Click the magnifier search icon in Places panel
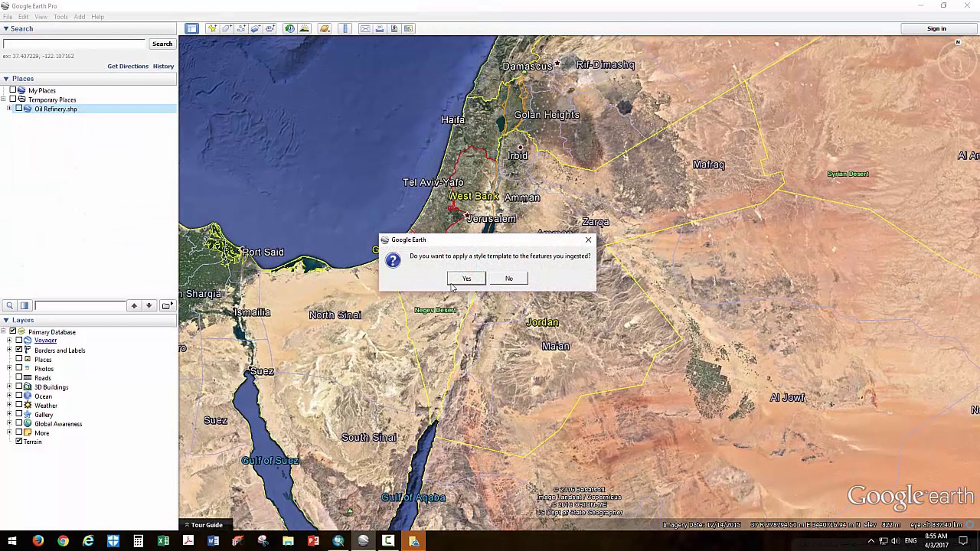 (10, 305)
